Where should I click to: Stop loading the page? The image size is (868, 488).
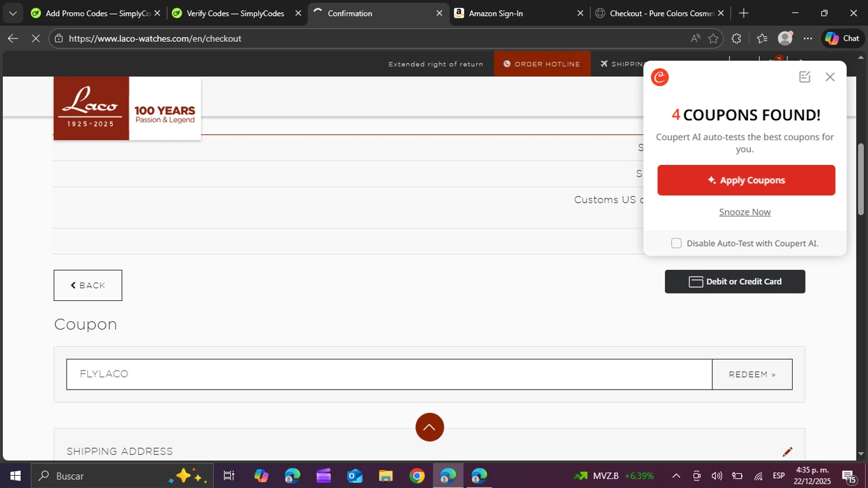(x=35, y=39)
